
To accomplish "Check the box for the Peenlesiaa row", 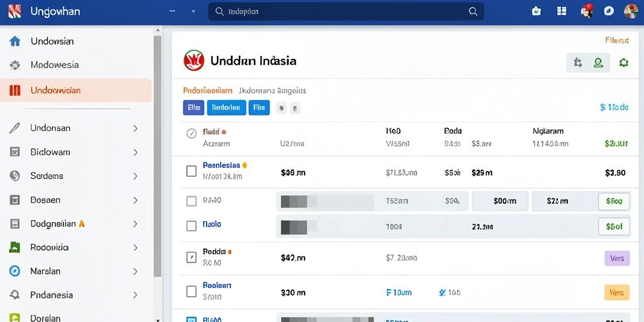I will 191,171.
